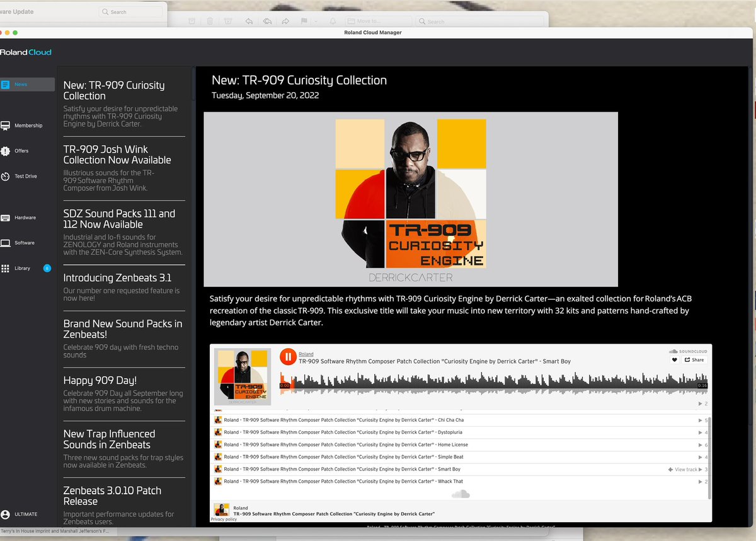Image resolution: width=756 pixels, height=541 pixels.
Task: Click reply arrow in background Mail toolbar
Action: tap(249, 21)
